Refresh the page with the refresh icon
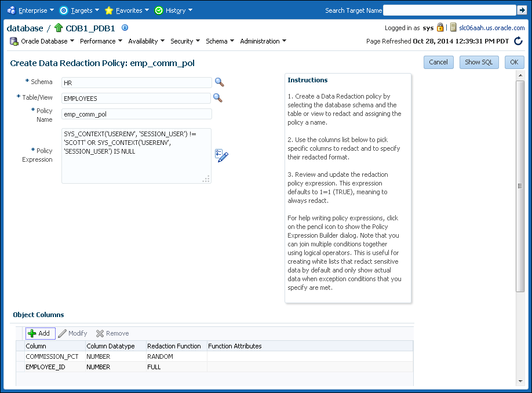 tap(518, 41)
